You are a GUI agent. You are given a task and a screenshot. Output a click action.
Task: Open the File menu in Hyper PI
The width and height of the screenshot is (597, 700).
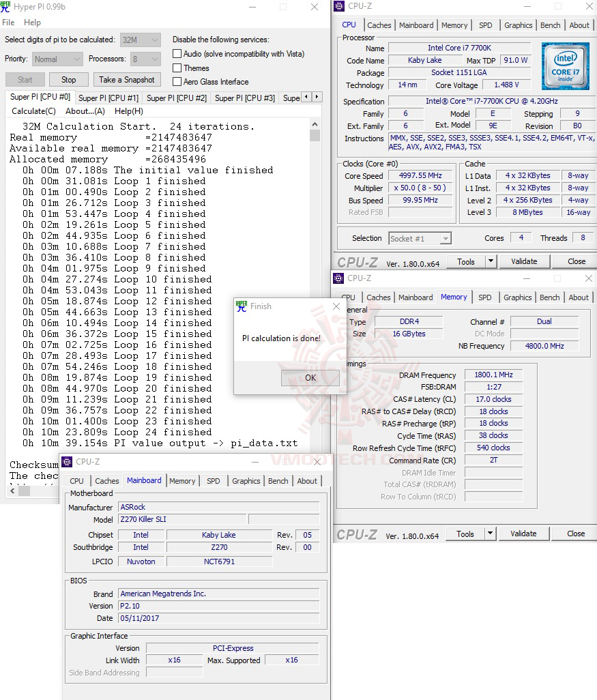pos(8,23)
